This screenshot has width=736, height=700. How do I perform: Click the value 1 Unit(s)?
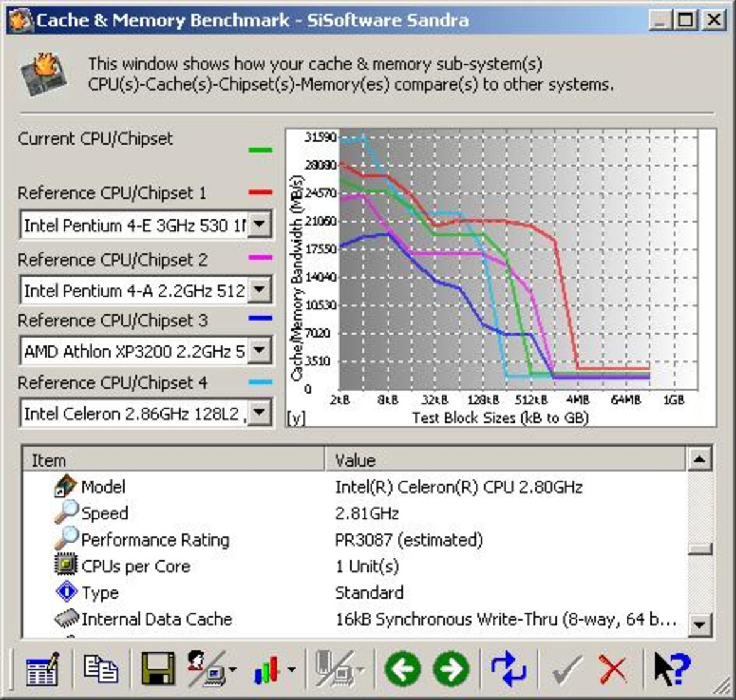pos(367,566)
